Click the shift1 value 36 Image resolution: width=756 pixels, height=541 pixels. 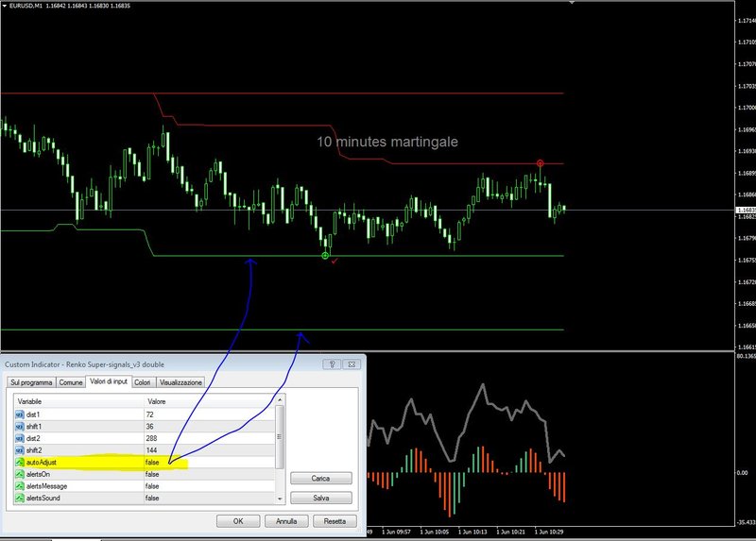[x=149, y=427]
